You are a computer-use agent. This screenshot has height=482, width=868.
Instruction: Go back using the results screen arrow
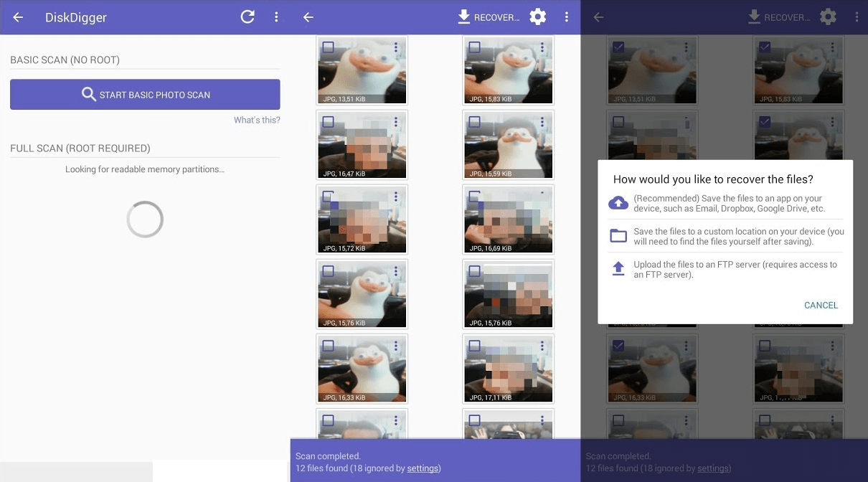(308, 17)
